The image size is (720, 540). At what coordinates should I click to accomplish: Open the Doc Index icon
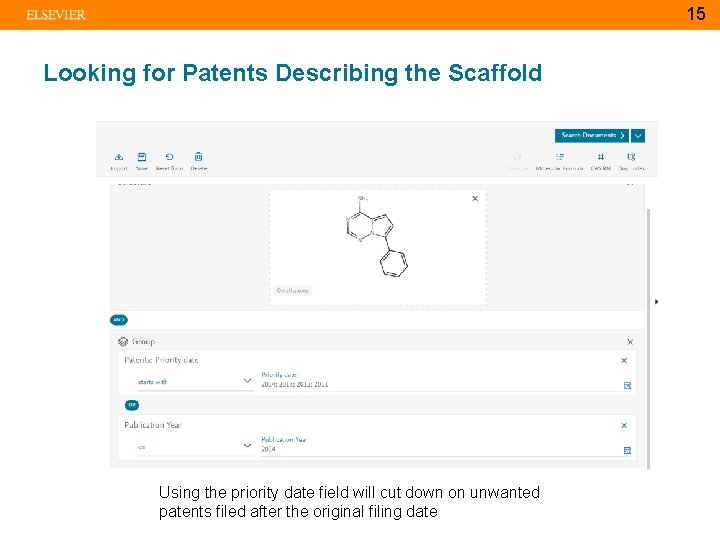point(631,157)
